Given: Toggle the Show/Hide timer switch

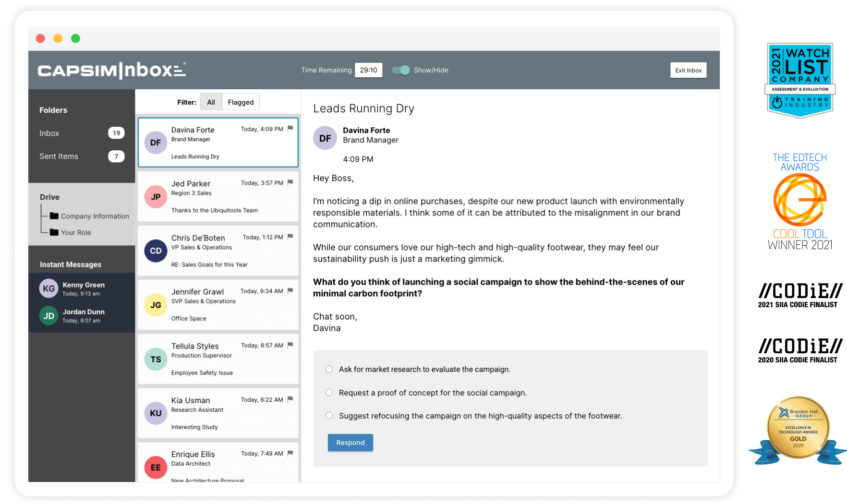Looking at the screenshot, I should click(400, 70).
